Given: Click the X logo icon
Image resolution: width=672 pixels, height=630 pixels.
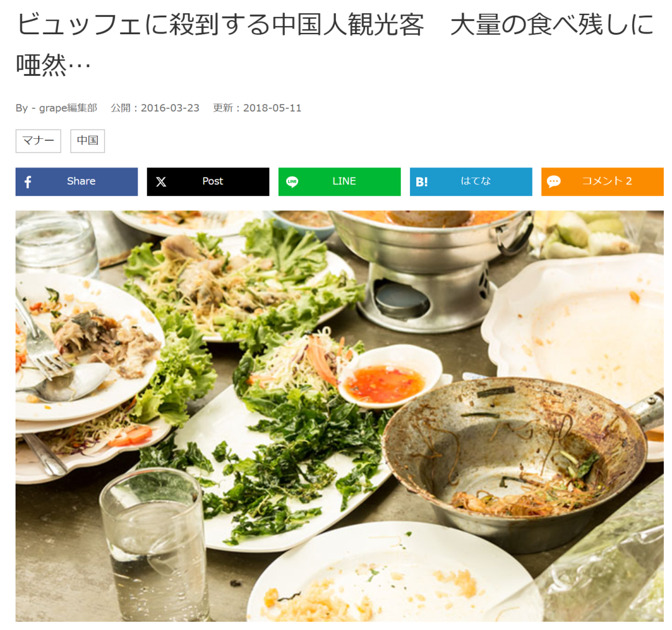Looking at the screenshot, I should click(161, 182).
